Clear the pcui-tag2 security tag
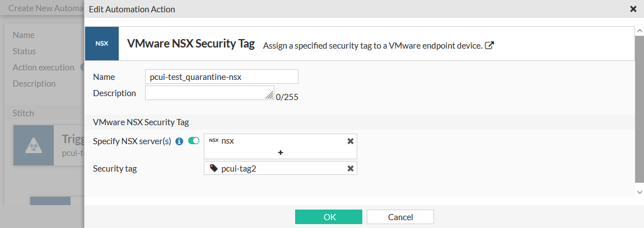644x228 pixels. click(x=351, y=168)
